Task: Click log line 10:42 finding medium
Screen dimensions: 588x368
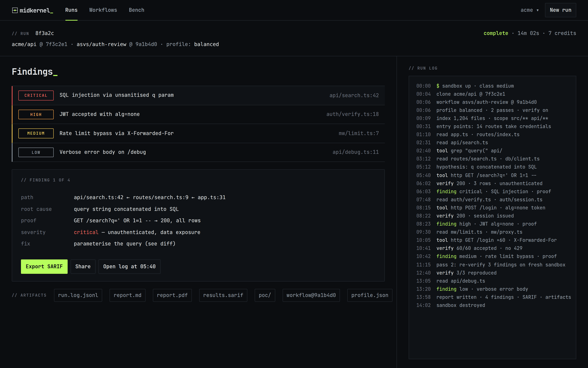Action: [486, 256]
